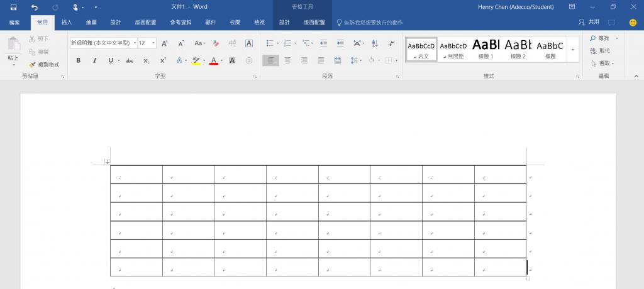Open the bullets list dropdown

[277, 43]
